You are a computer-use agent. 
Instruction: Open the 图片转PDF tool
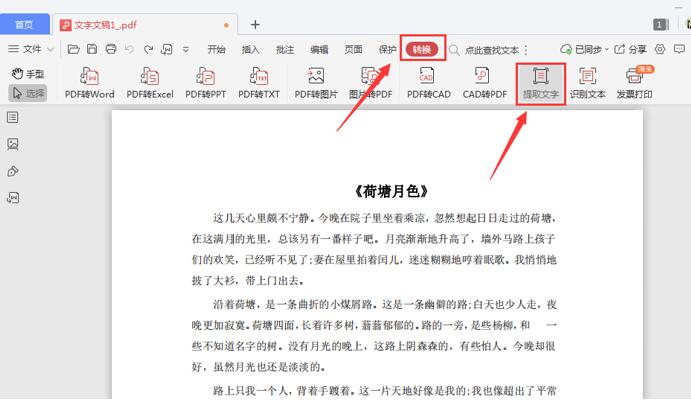click(x=370, y=83)
